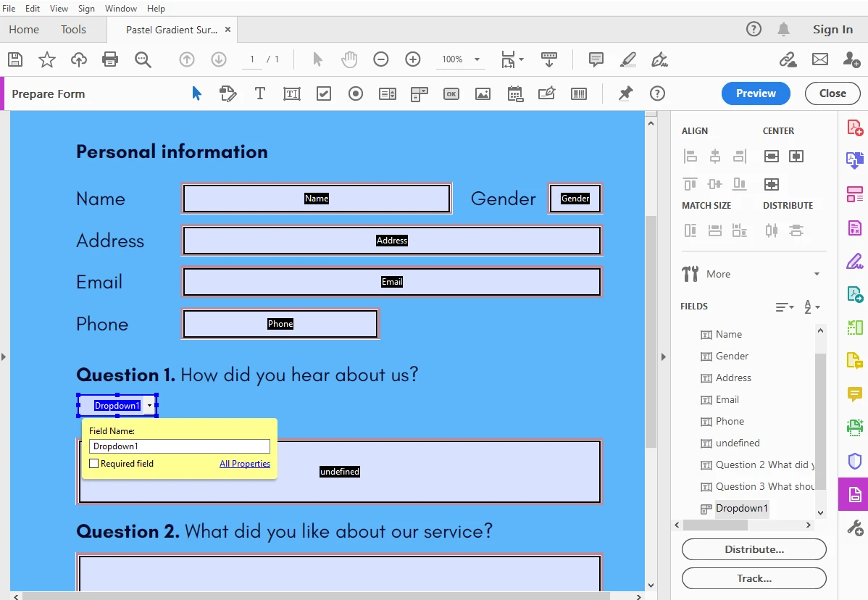Select the Add List box tool

[388, 93]
